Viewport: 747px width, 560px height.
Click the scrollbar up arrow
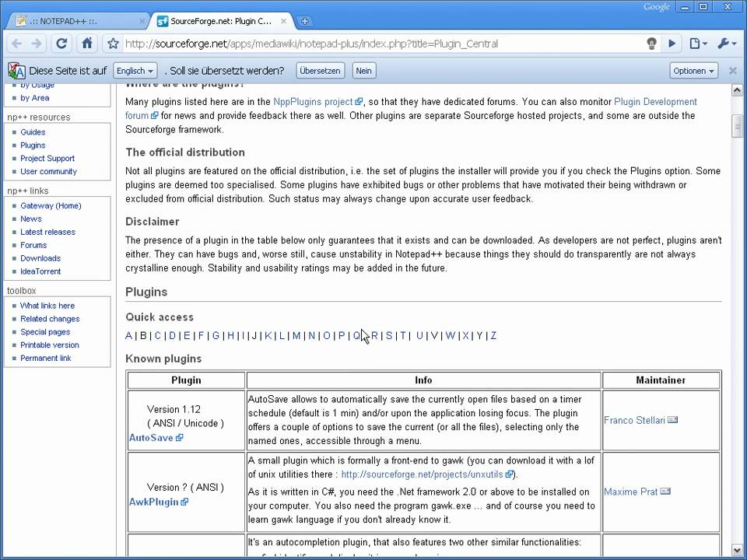[x=737, y=90]
